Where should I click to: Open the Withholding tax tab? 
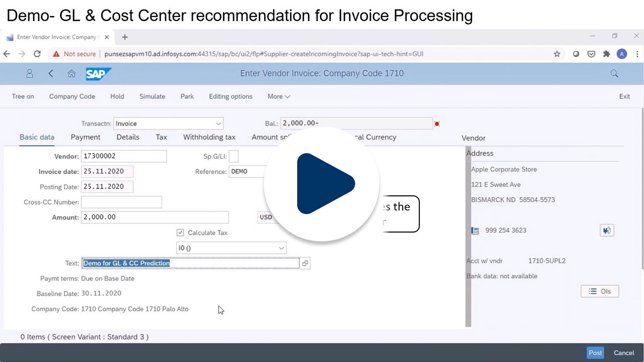coord(209,137)
